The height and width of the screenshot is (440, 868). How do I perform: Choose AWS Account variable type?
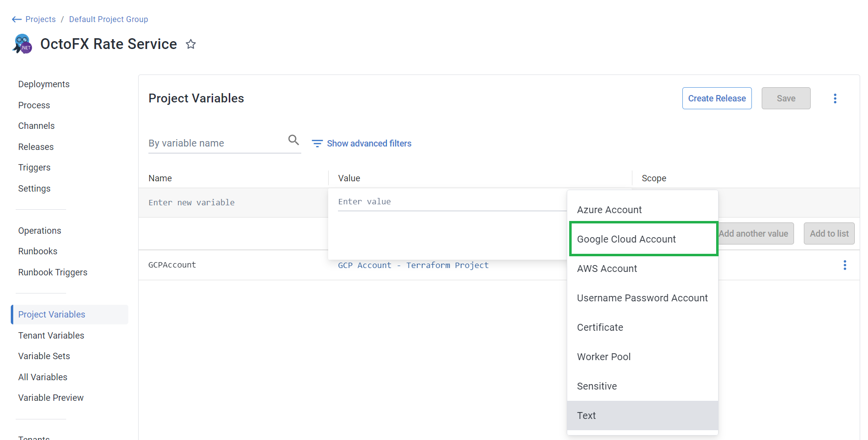click(642, 269)
